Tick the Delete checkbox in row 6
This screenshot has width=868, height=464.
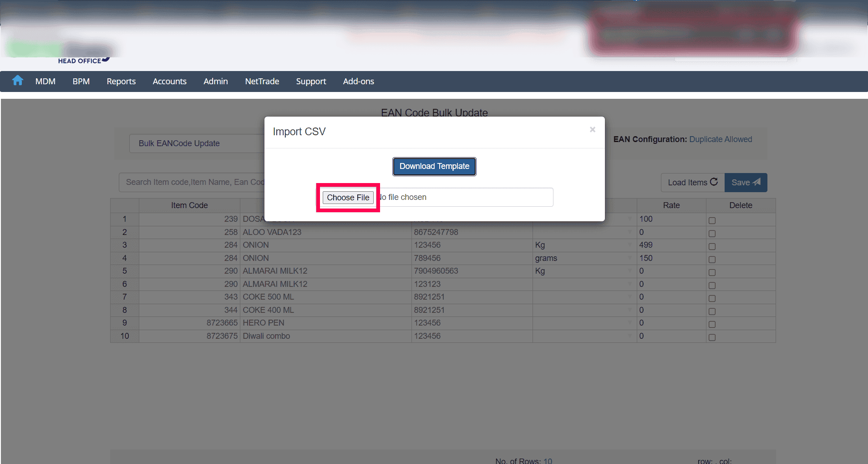point(712,286)
